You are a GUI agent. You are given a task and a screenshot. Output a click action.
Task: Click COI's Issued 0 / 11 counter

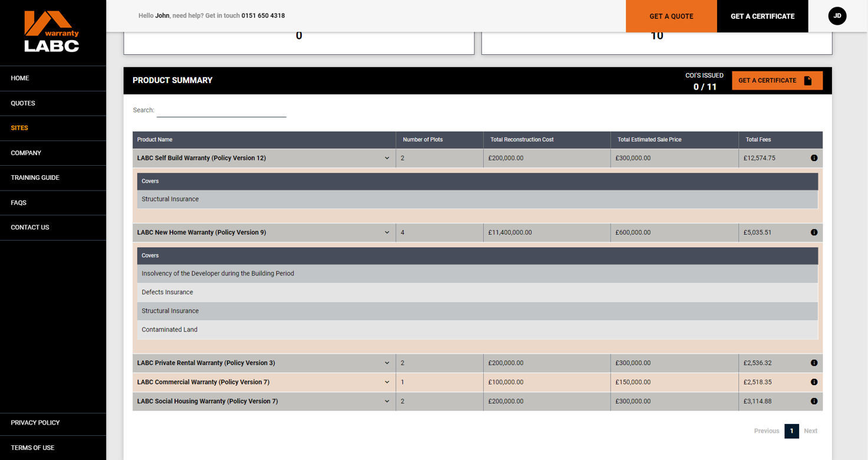(x=704, y=82)
